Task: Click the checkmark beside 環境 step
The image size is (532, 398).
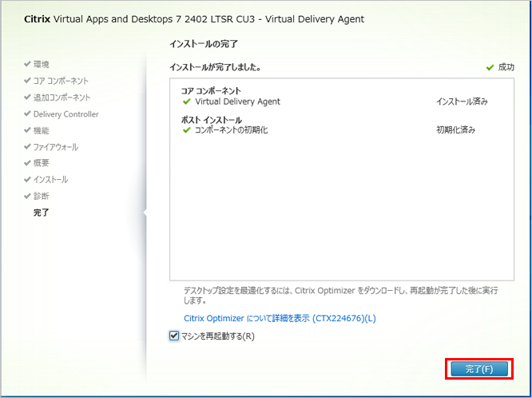Action: (28, 64)
